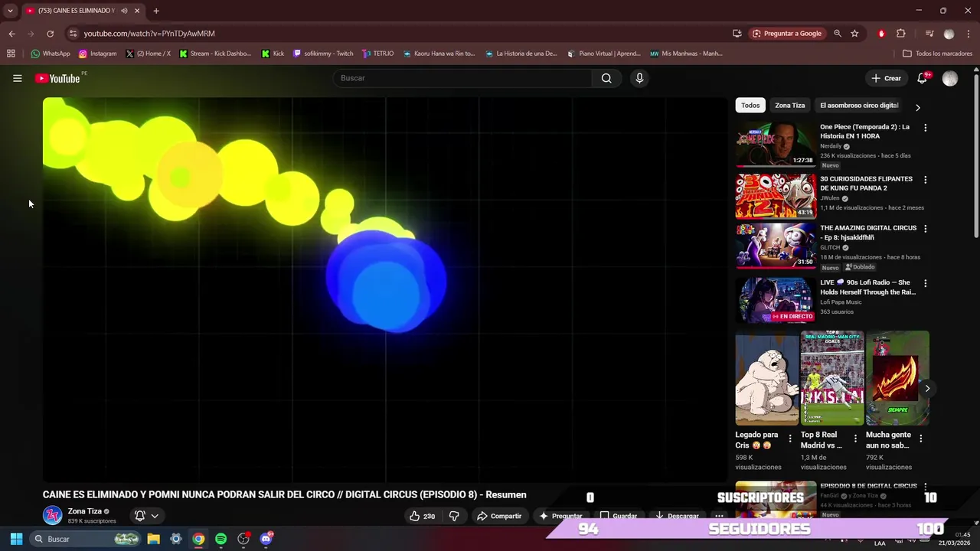Select the Zona Tiza filter chip

click(x=789, y=106)
